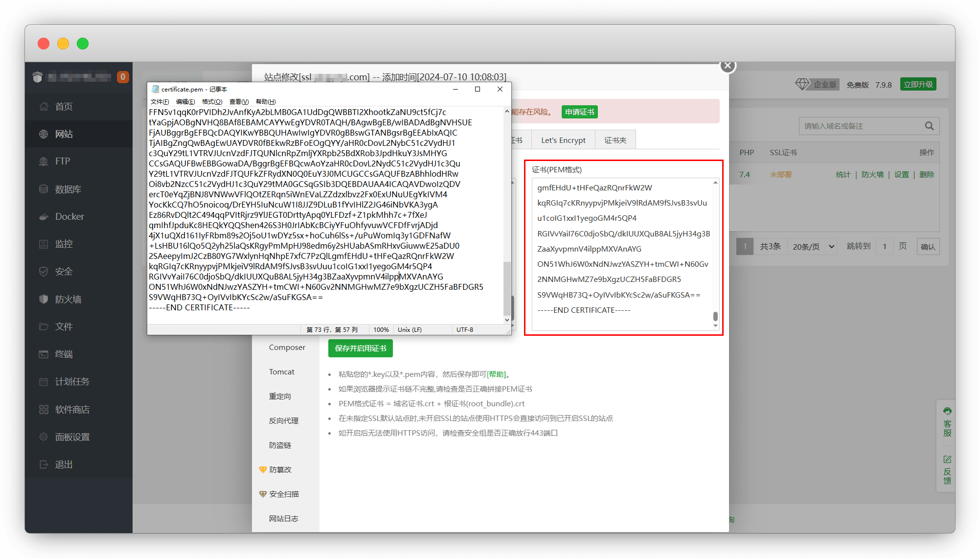
Task: Click the 数据库 database icon
Action: [44, 189]
